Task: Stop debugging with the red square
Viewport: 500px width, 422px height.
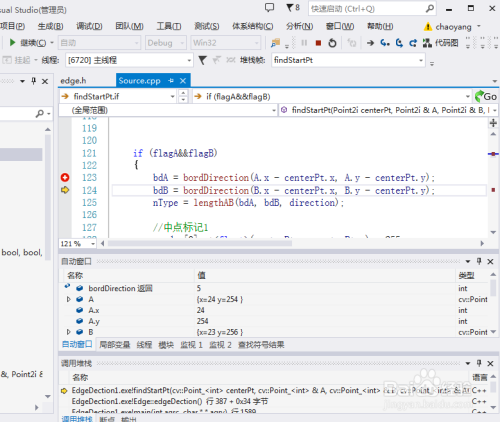Action: [x=318, y=43]
